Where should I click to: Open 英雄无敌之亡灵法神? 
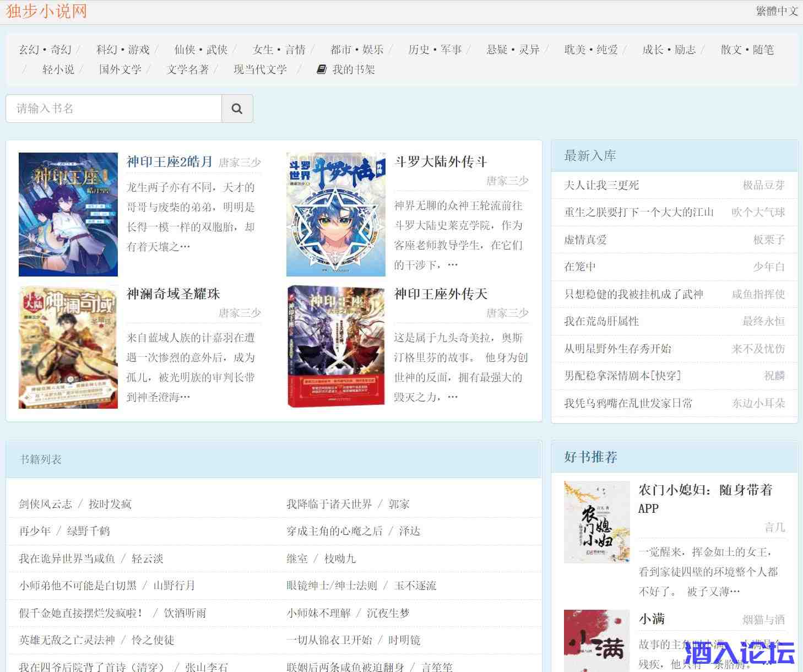[67, 640]
